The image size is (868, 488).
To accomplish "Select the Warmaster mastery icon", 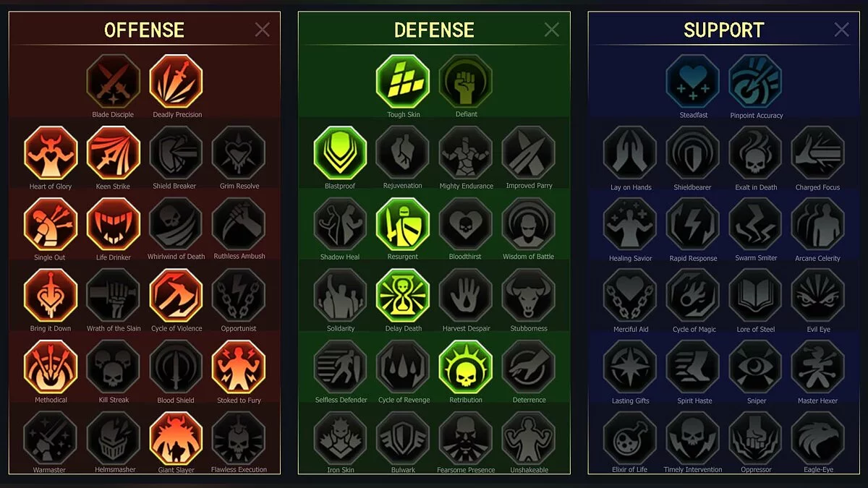I will pos(51,439).
